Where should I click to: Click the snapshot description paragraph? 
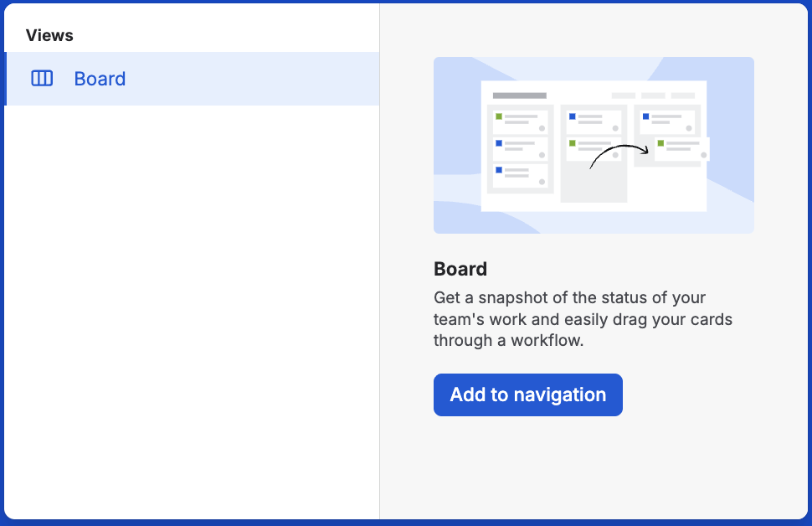pyautogui.click(x=583, y=319)
